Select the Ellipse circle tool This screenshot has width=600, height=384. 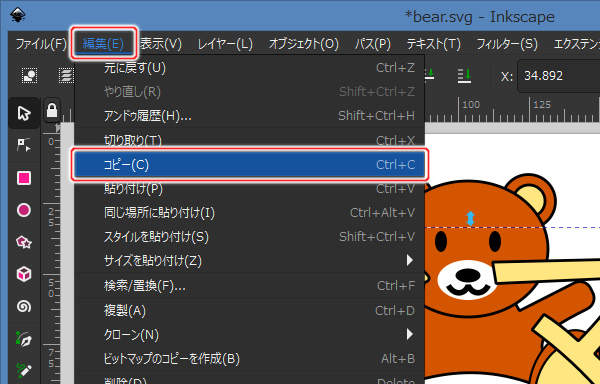click(x=24, y=210)
